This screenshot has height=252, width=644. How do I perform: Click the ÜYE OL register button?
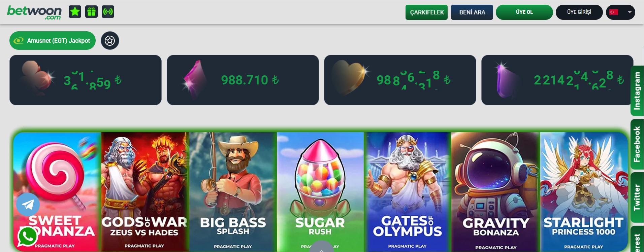click(x=524, y=12)
